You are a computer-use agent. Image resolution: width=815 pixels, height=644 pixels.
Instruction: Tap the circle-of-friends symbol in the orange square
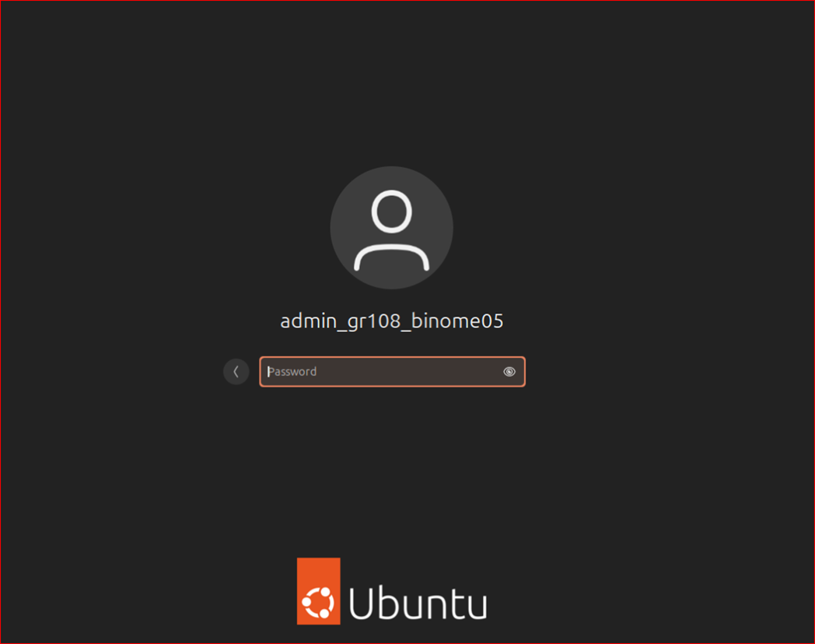click(x=319, y=603)
